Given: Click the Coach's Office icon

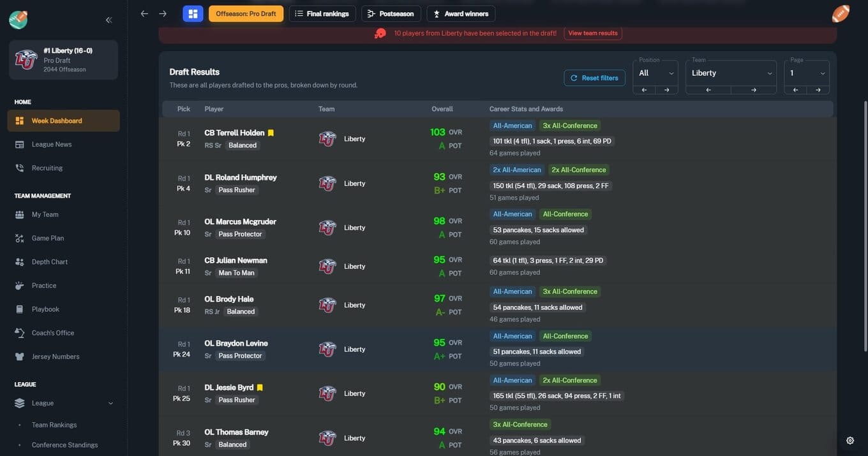Looking at the screenshot, I should [x=20, y=332].
